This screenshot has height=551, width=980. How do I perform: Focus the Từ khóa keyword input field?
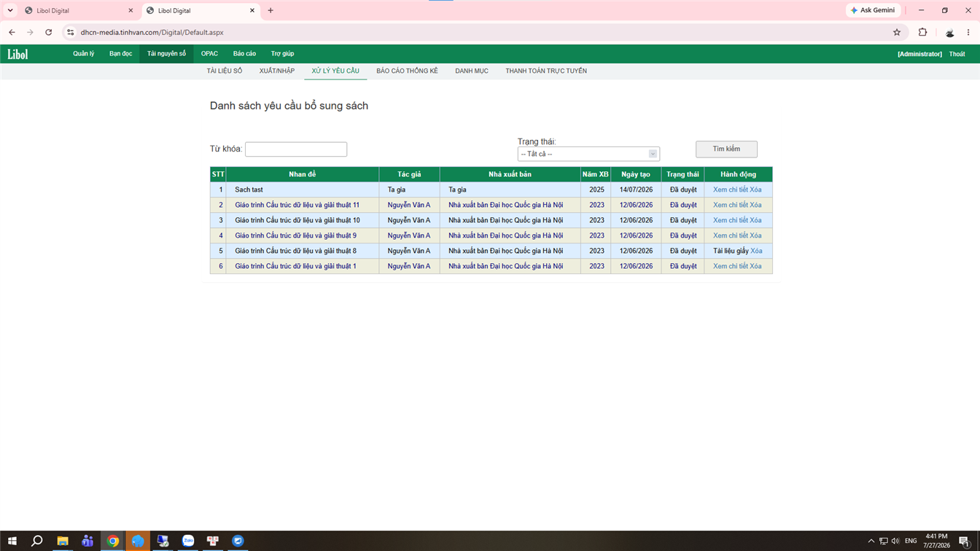pyautogui.click(x=296, y=149)
